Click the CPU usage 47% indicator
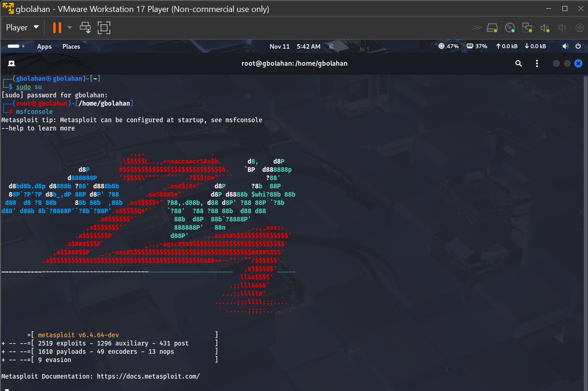Viewport: 588px width, 391px height. (448, 47)
